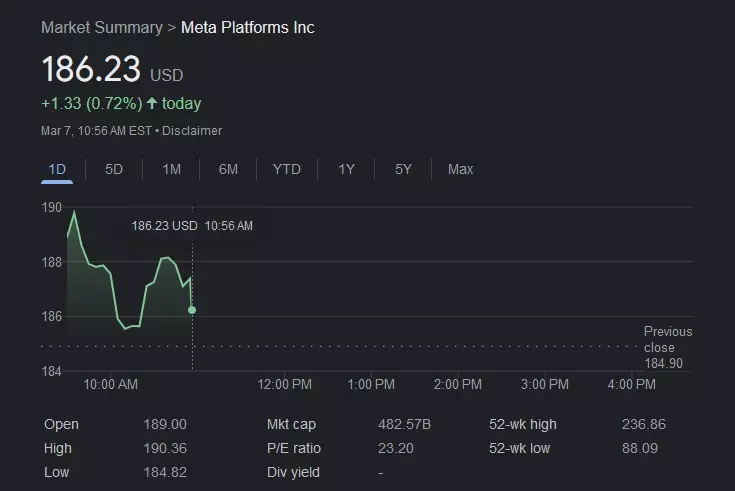Screen dimensions: 735x491
Task: Switch to the 5Y chart tab
Action: click(x=403, y=169)
